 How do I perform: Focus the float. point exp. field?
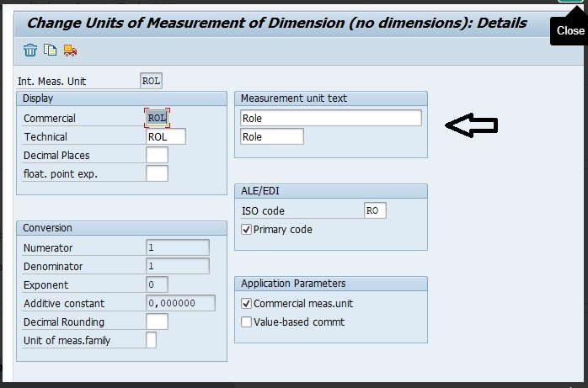click(x=157, y=173)
